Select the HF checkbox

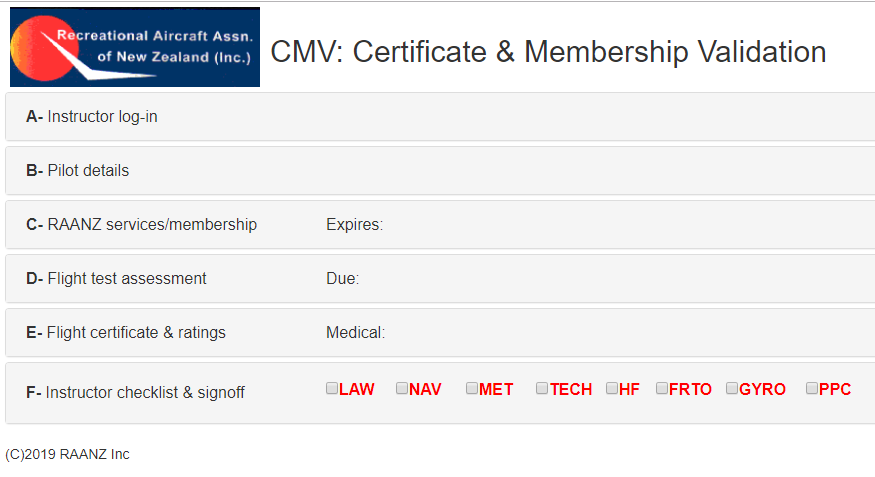[x=612, y=388]
